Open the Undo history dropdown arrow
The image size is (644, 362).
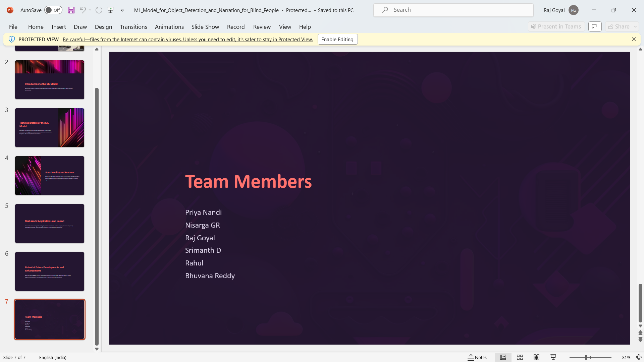(x=90, y=10)
